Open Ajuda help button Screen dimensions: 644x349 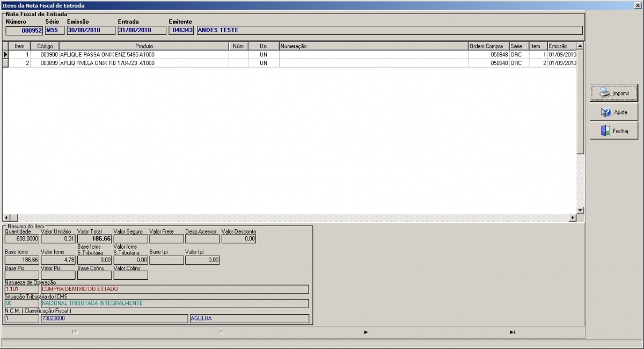point(614,112)
